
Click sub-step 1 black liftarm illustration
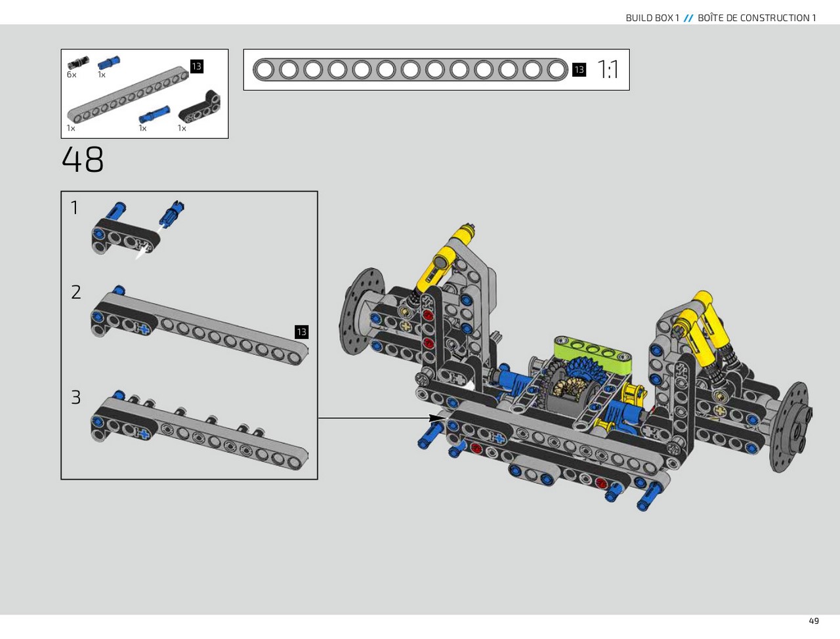pos(125,236)
